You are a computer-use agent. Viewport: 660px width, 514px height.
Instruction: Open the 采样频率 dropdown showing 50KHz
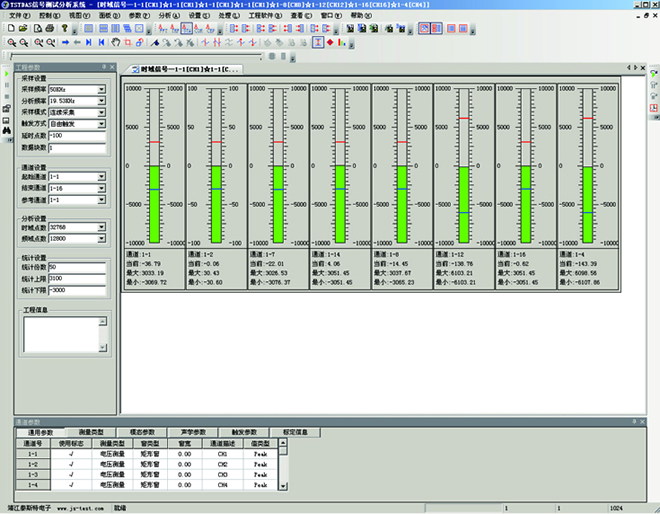(x=101, y=89)
